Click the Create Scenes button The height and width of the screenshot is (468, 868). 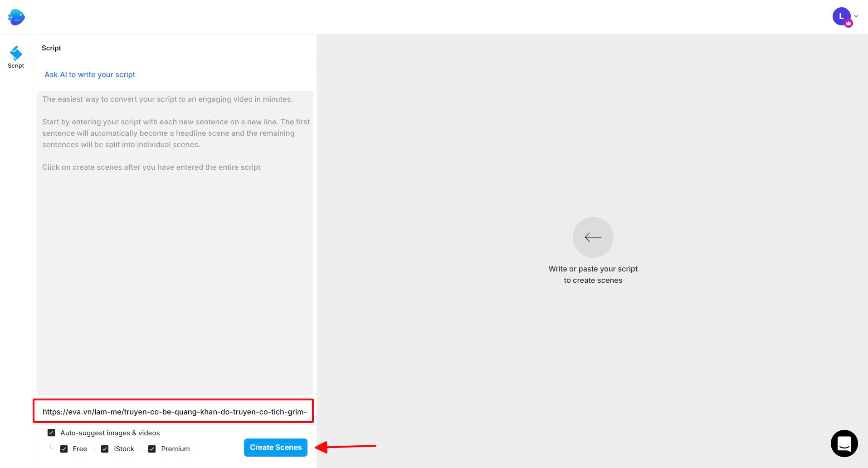click(276, 448)
